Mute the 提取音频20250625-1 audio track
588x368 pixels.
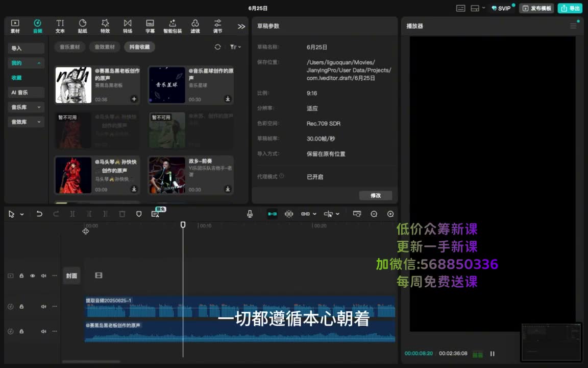[x=43, y=307]
